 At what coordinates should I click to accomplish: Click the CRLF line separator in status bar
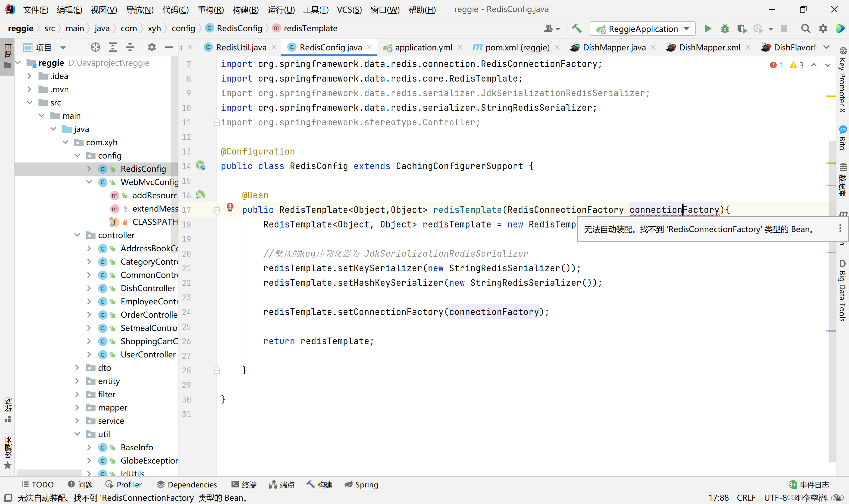[746, 498]
